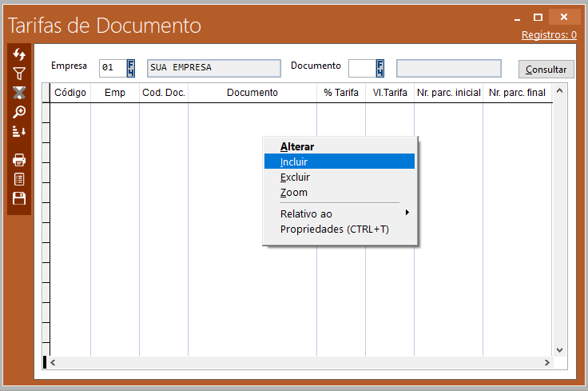The image size is (588, 391).
Task: Click the refresh arrows icon in sidebar
Action: [19, 54]
